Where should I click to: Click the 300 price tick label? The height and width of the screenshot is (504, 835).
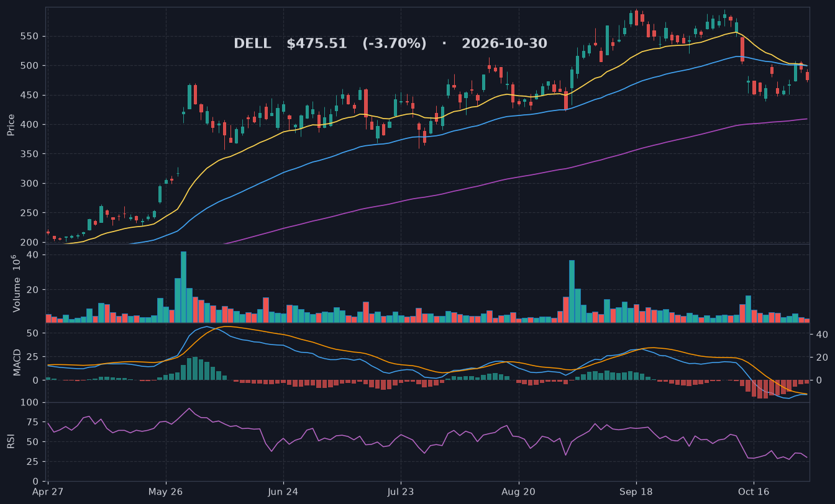tap(30, 183)
